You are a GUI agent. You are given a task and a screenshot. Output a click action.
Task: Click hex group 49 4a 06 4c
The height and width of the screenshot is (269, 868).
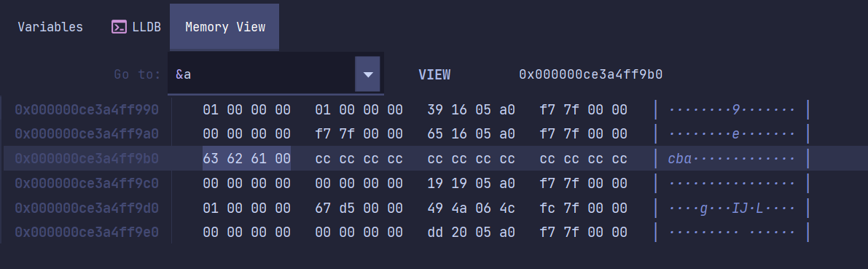(x=471, y=208)
